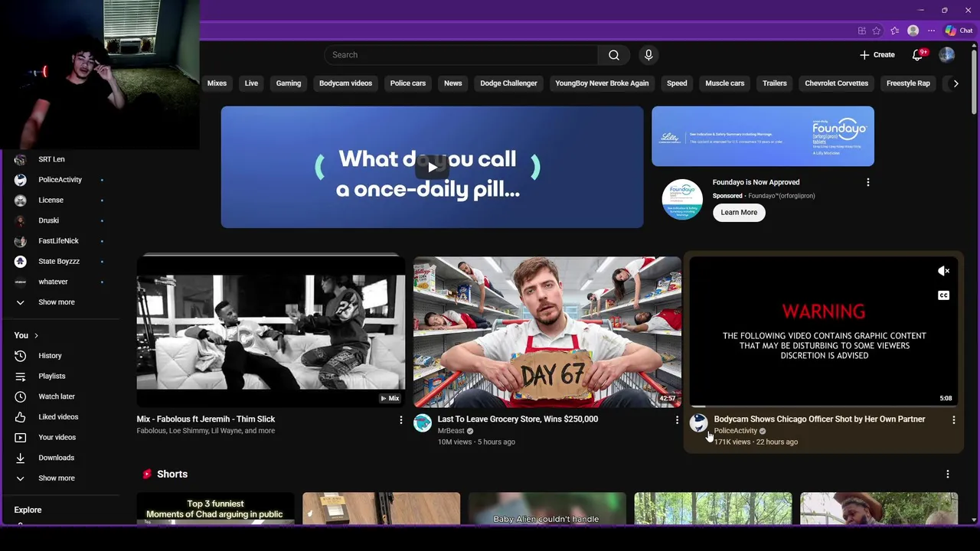The image size is (980, 551).
Task: Select the YoungBoy Never Broke Again chip
Action: click(x=602, y=83)
